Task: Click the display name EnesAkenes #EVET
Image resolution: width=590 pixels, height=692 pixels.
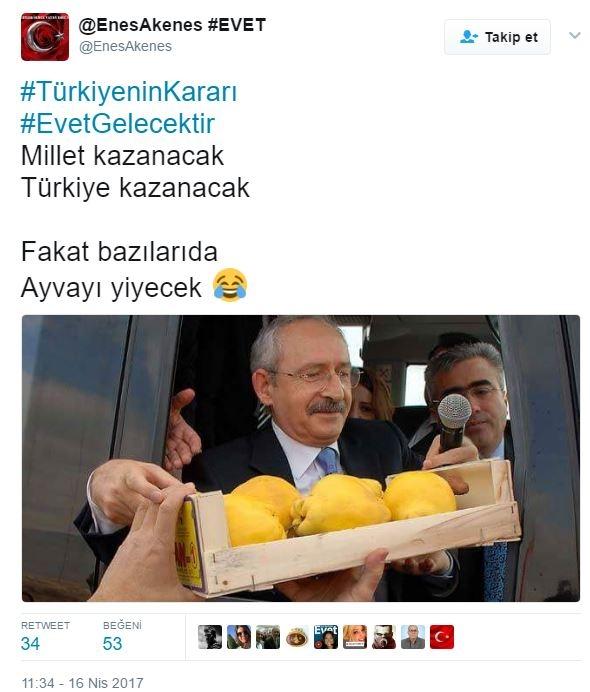Action: 173,25
